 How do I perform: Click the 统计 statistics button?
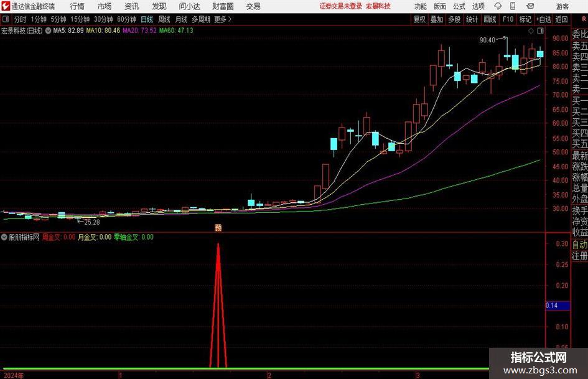pyautogui.click(x=472, y=19)
